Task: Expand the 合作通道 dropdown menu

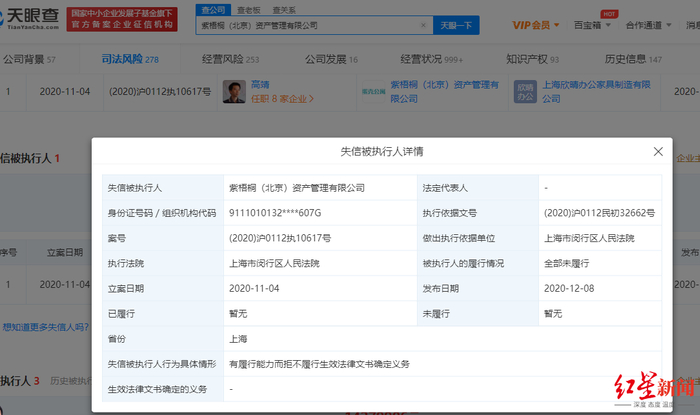Action: click(649, 25)
